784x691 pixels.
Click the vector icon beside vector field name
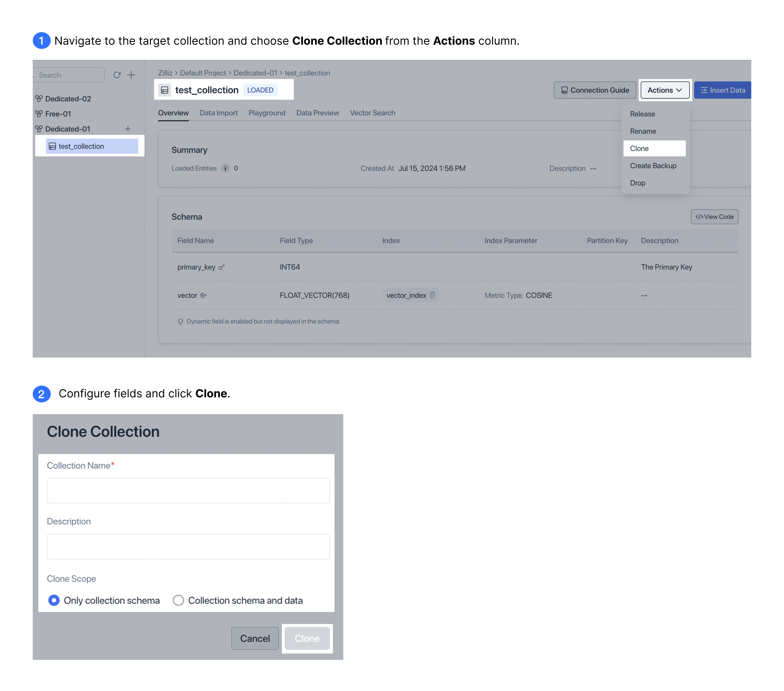[x=203, y=295]
